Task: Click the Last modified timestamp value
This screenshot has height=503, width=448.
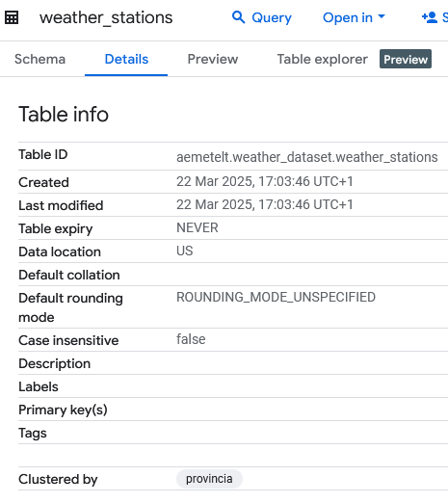Action: (x=265, y=204)
